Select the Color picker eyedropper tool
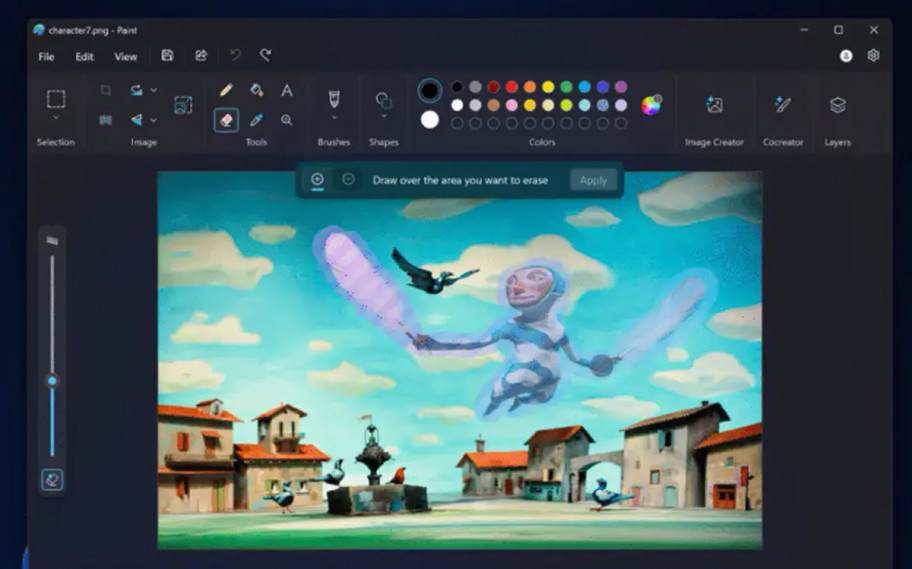Screen dimensions: 912x569 pyautogui.click(x=256, y=120)
